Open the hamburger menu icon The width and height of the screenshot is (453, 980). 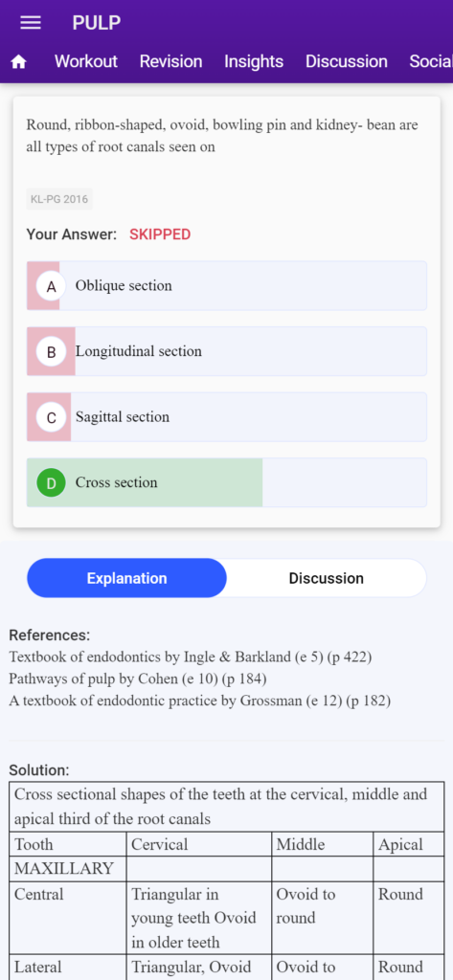[x=31, y=23]
